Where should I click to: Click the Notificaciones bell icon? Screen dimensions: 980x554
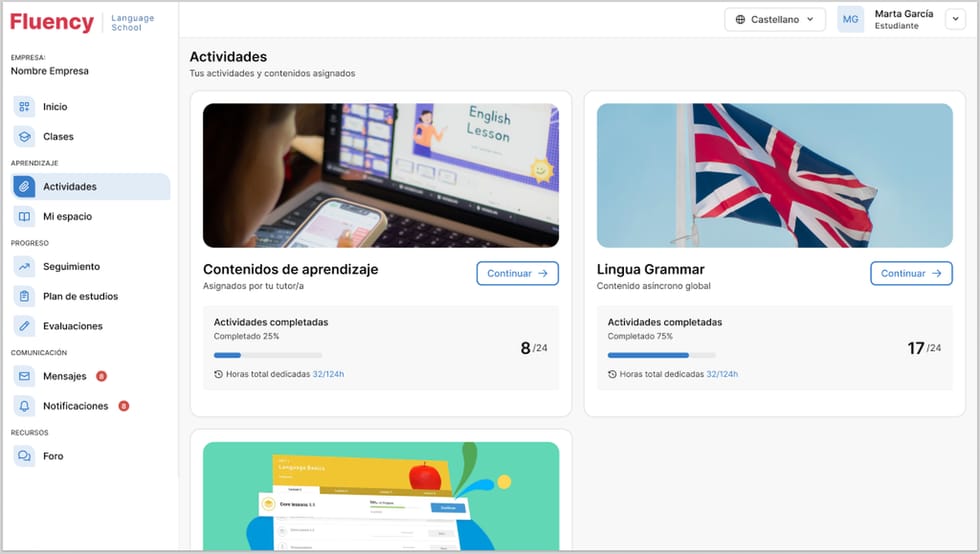pyautogui.click(x=24, y=406)
